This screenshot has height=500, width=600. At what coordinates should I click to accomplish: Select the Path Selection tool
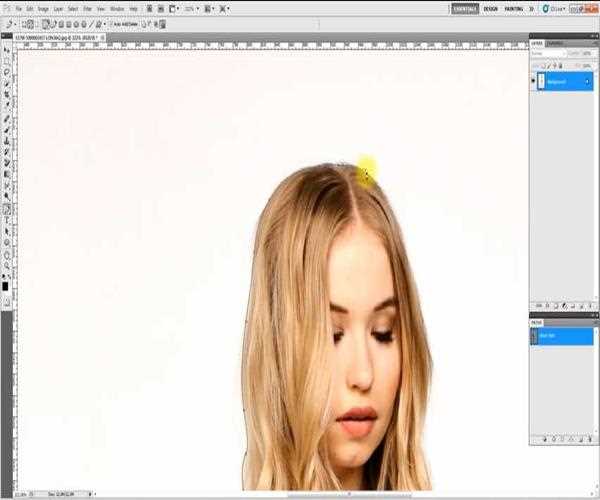7,231
